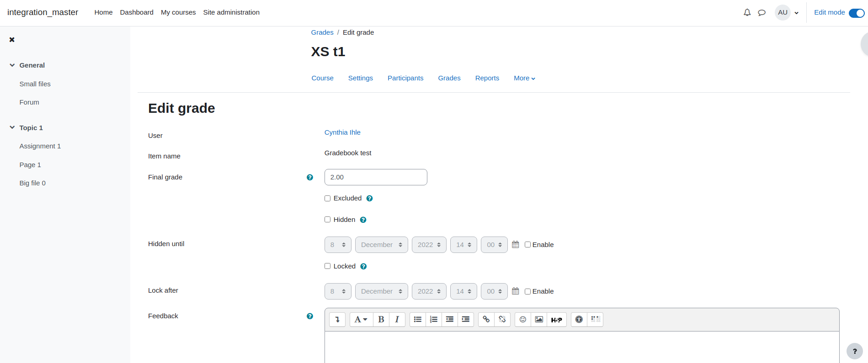The image size is (868, 363).
Task: Open paragraph styles menu in editor
Action: pos(362,320)
